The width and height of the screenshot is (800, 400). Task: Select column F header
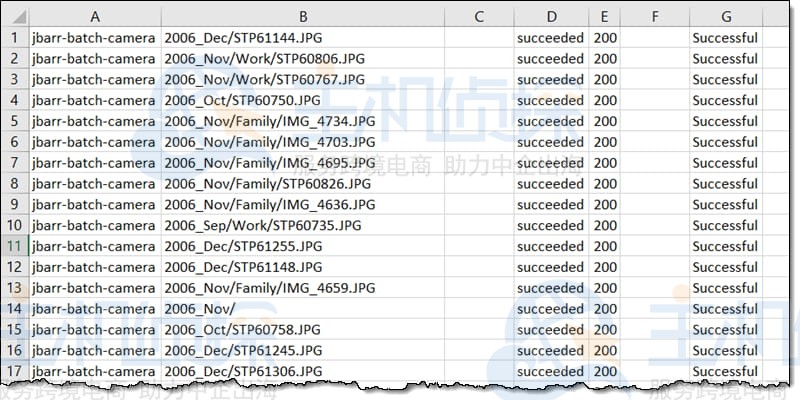point(654,17)
